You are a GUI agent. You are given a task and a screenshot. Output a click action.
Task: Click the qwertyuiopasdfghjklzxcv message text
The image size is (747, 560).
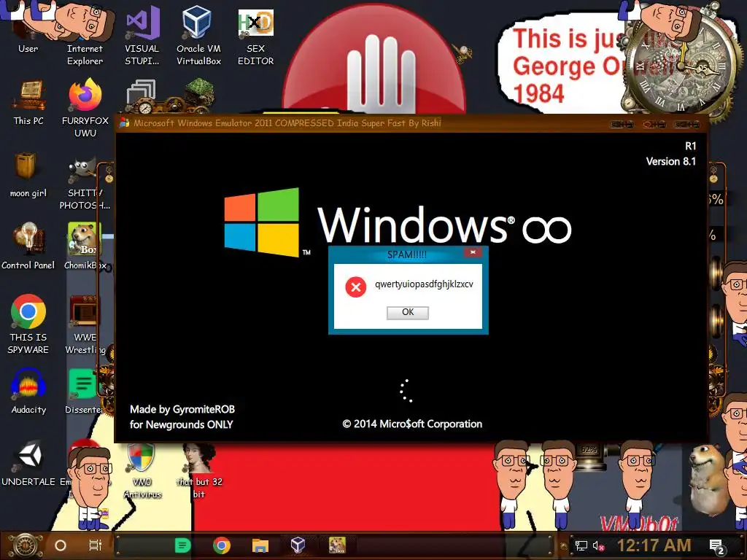[424, 284]
